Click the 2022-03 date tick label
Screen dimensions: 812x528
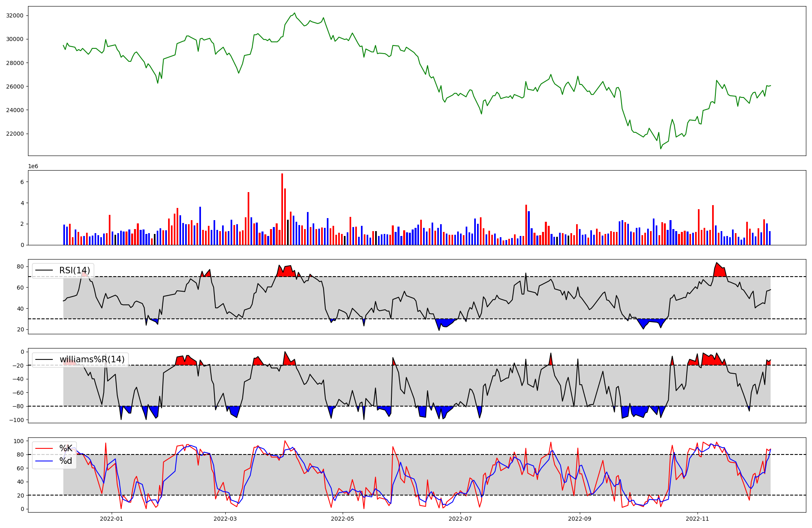[x=225, y=519]
